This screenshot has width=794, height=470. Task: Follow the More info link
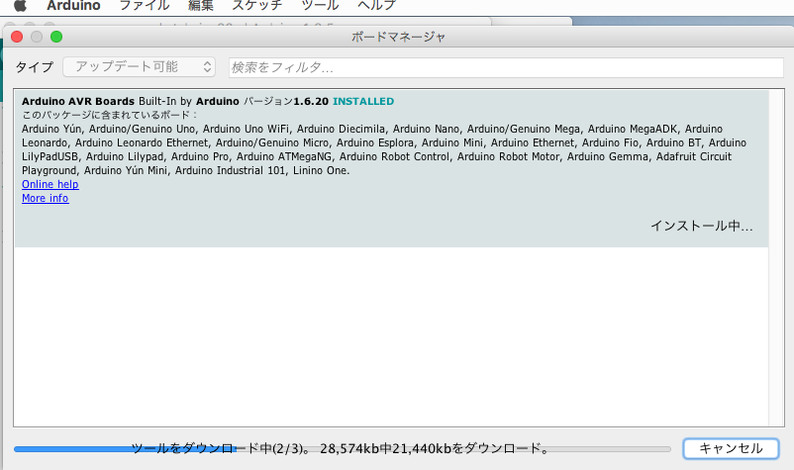tap(45, 198)
